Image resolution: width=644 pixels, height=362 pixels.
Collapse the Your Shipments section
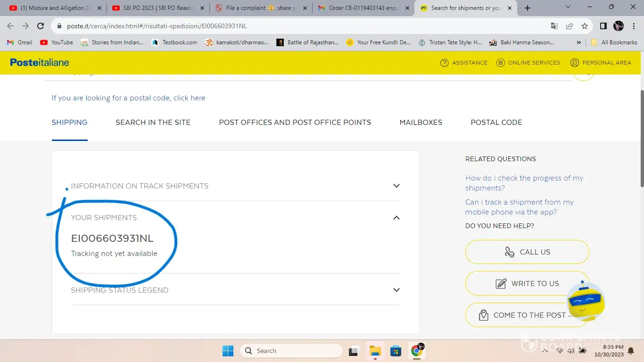pos(396,218)
